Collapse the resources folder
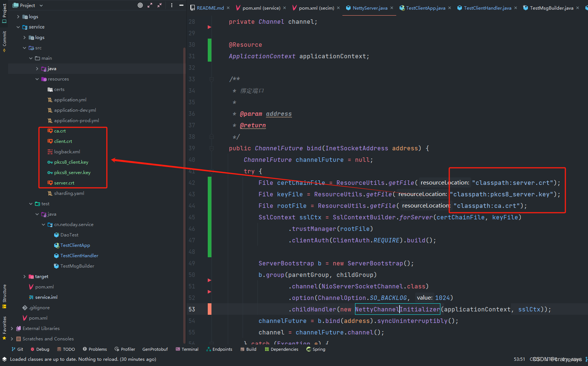The image size is (588, 366). tap(37, 79)
